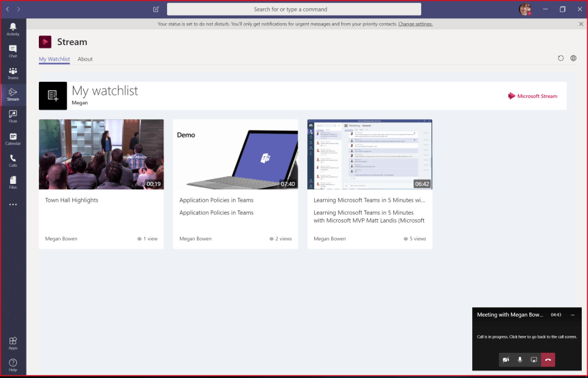This screenshot has height=378, width=588.
Task: Toggle camera in the call mini window
Action: (x=506, y=360)
